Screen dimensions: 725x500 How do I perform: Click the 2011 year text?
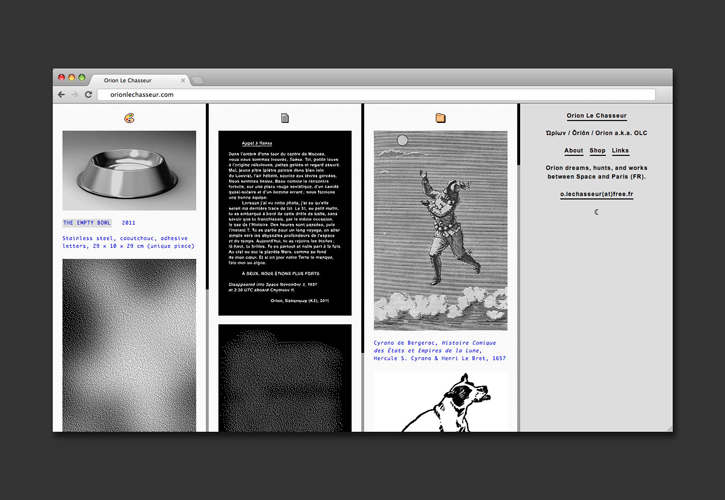click(129, 223)
